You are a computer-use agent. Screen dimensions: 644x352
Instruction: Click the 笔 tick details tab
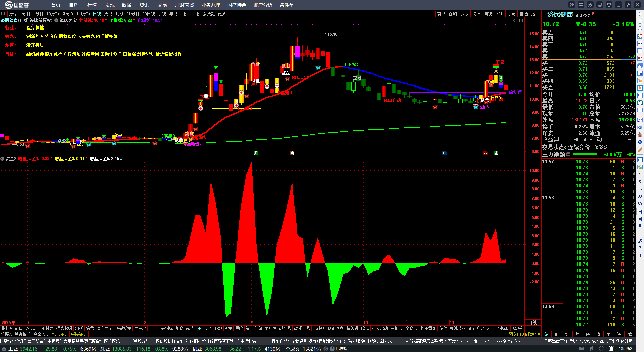pyautogui.click(x=546, y=334)
